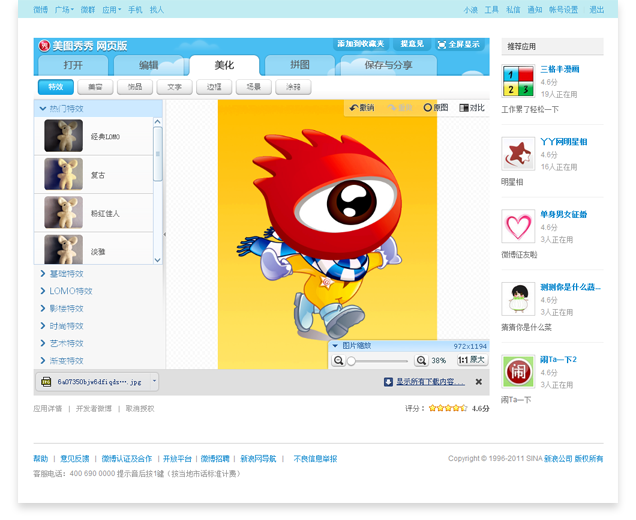Open the YY网明星相 star icon

tap(518, 154)
